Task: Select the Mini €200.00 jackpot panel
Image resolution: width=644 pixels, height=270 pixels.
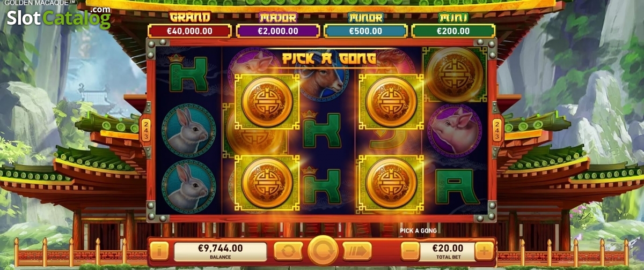Action: [x=453, y=25]
